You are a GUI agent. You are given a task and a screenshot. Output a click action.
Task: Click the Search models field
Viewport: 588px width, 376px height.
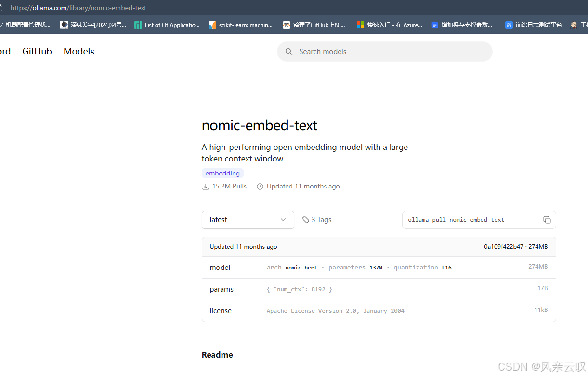[x=385, y=52]
